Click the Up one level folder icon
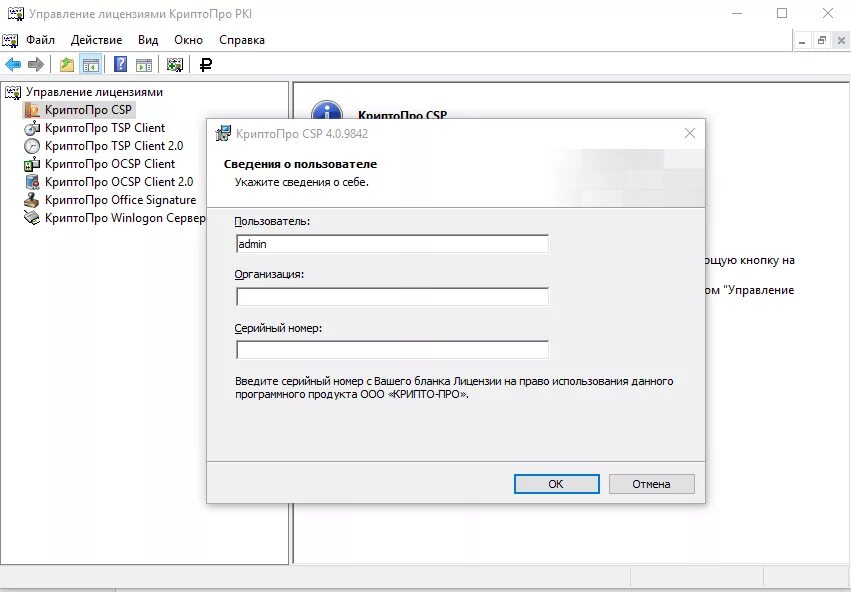The height and width of the screenshot is (592, 851). coord(67,65)
